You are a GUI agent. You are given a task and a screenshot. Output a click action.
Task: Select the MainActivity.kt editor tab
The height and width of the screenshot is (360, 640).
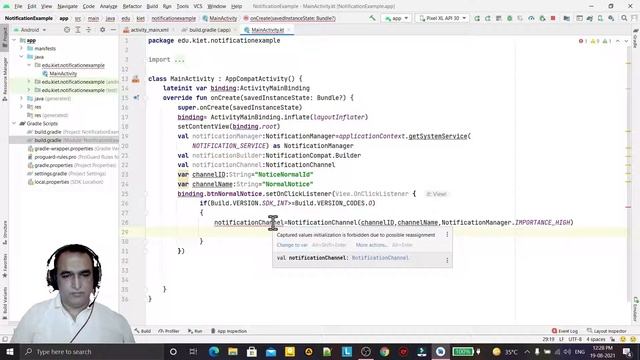tap(267, 30)
